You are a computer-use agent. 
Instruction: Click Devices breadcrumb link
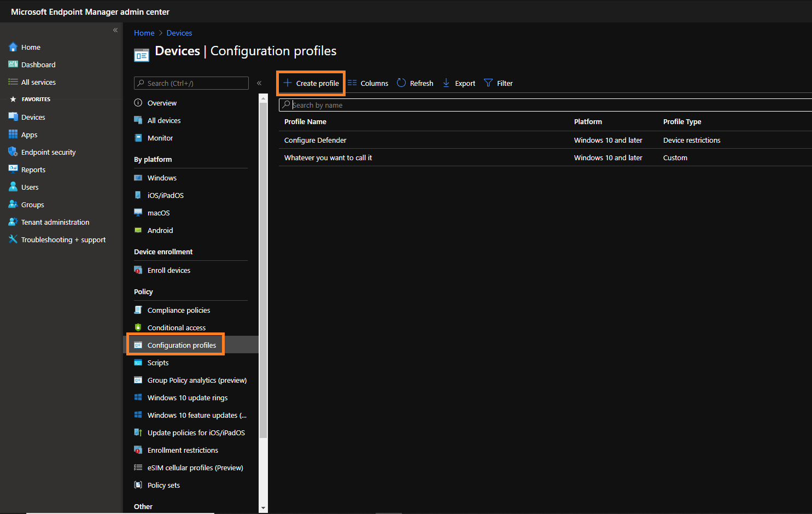[x=179, y=33]
